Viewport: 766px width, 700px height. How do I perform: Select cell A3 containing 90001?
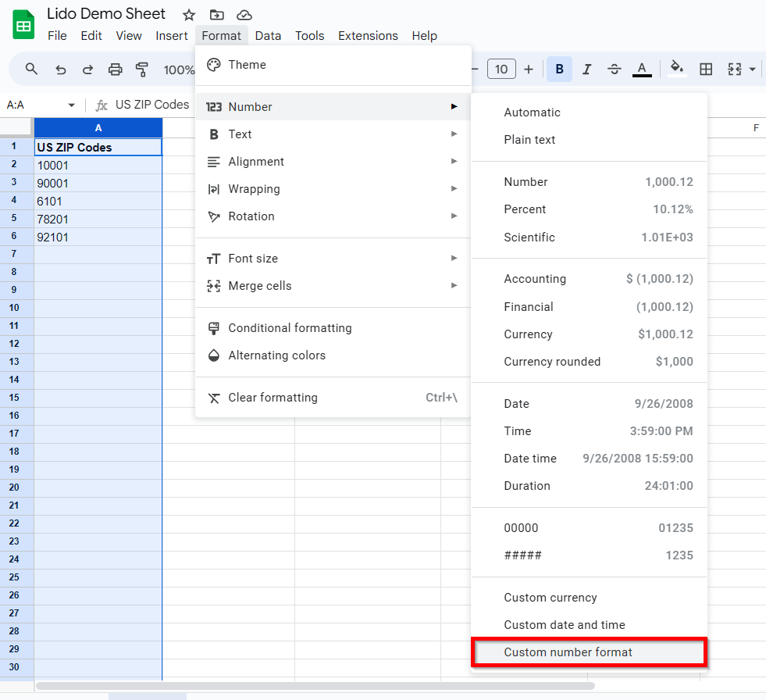[x=98, y=183]
